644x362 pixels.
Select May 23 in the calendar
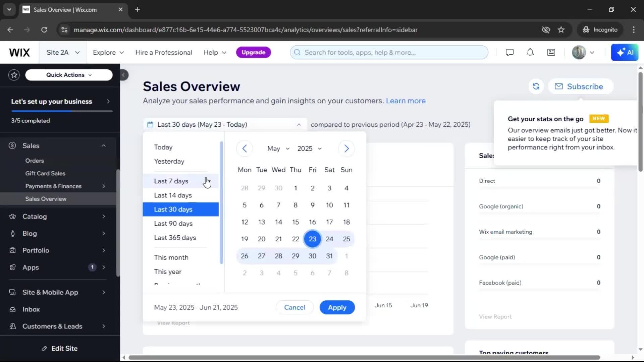click(x=312, y=239)
